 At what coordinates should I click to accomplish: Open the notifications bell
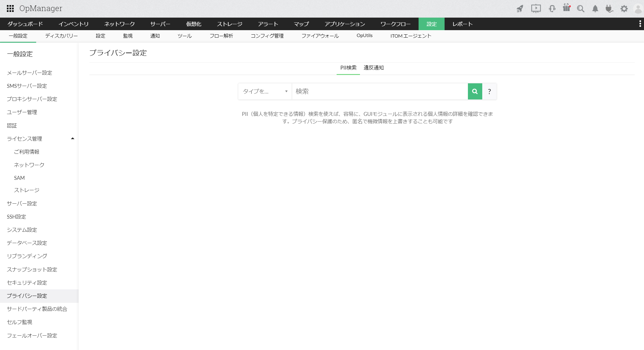pos(595,9)
